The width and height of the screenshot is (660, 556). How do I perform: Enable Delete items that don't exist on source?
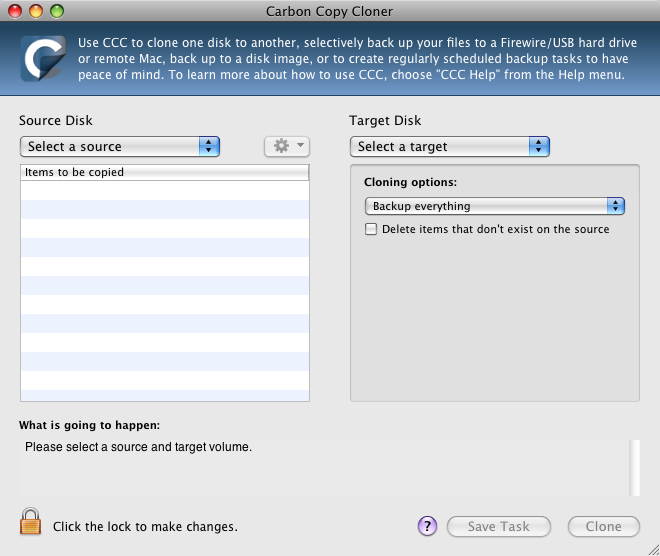[372, 229]
